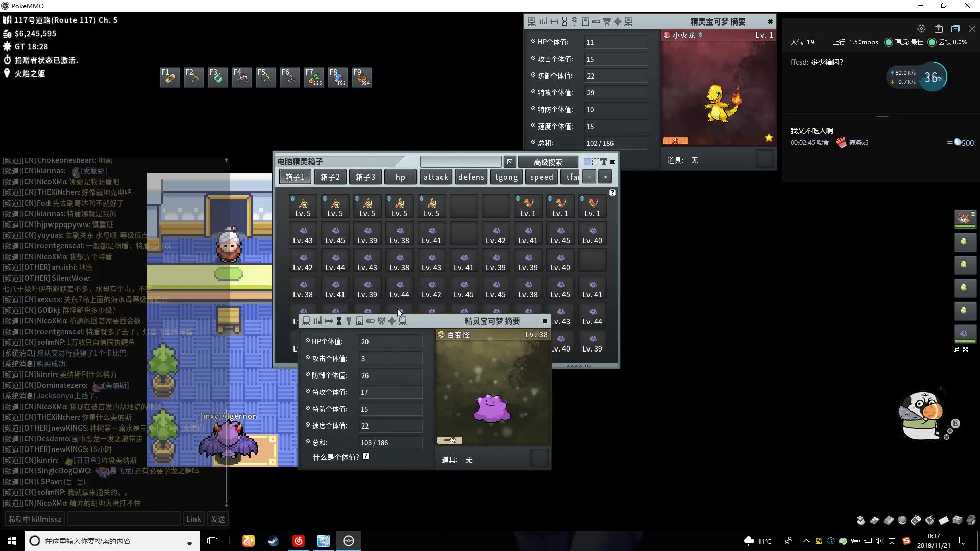Open the [秃鹰娜] Pokémon link in chat
The image size is (980, 551).
(94, 171)
